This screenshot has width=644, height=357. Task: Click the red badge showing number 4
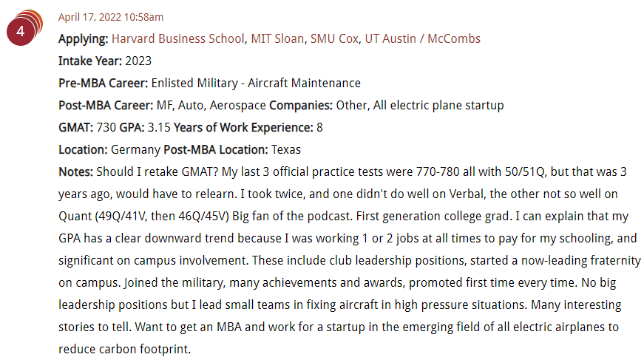pos(21,32)
